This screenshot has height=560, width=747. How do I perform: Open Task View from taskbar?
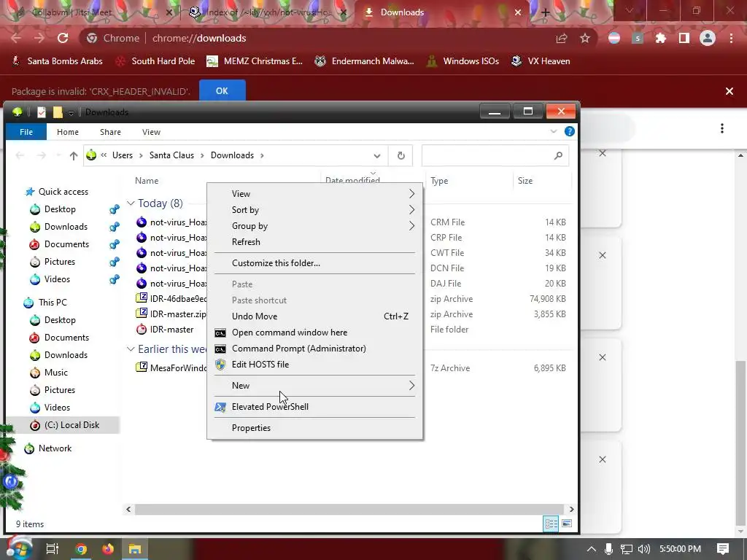point(53,549)
